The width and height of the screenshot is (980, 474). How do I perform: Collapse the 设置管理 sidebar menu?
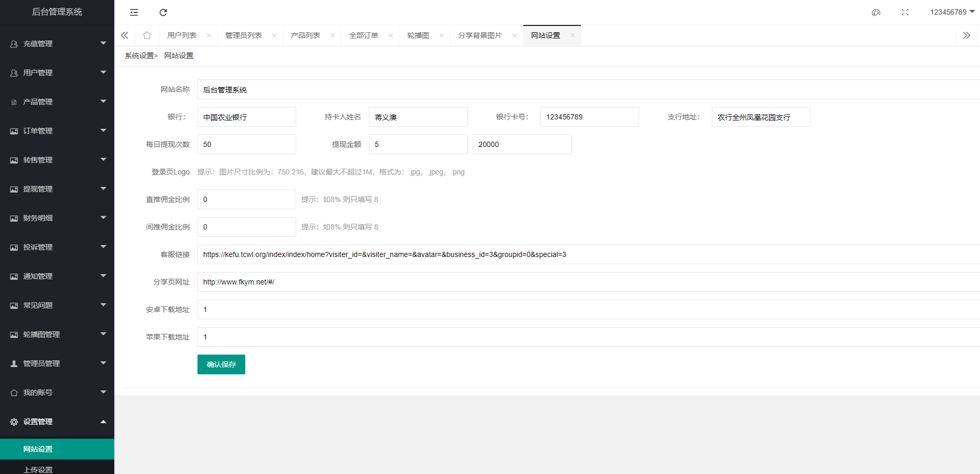coord(57,422)
